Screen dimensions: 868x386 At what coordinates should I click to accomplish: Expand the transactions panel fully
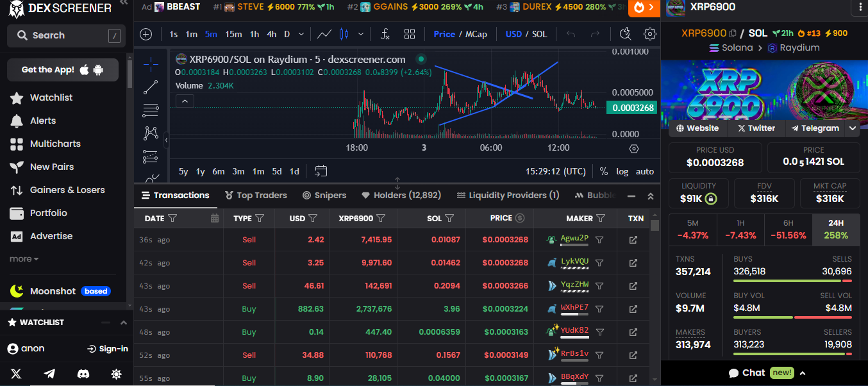point(650,196)
